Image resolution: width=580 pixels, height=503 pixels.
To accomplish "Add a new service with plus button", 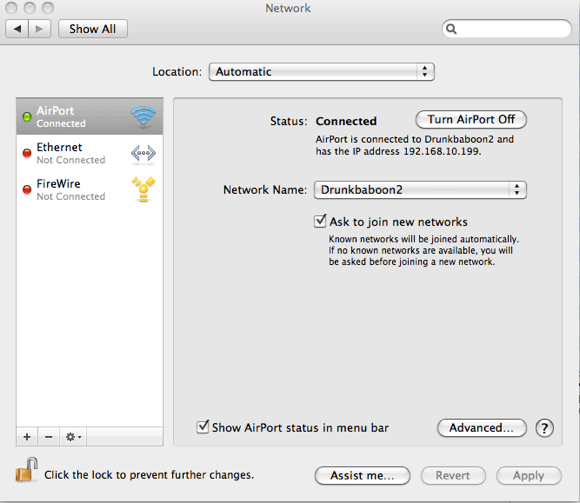I will [27, 437].
